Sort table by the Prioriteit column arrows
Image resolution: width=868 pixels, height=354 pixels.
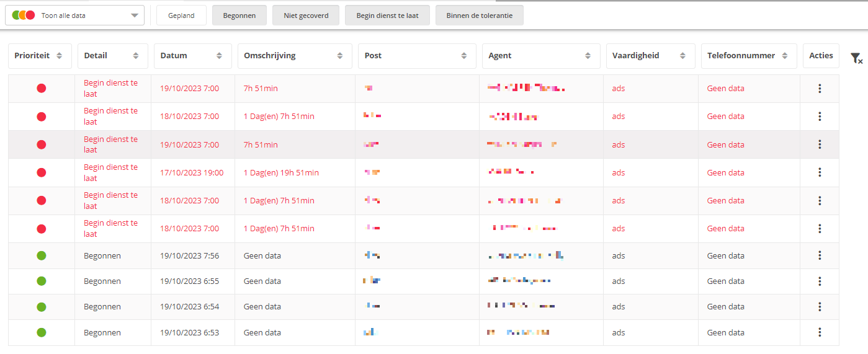point(60,56)
